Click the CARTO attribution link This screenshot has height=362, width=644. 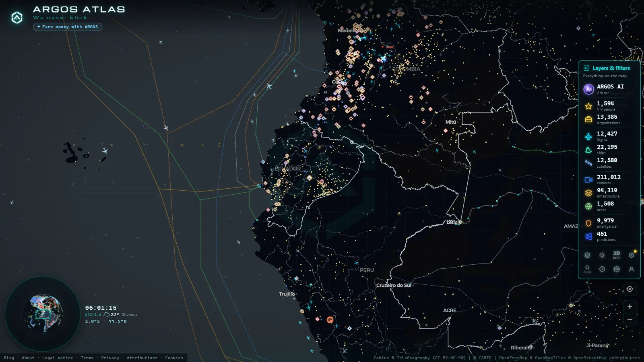tap(485, 358)
